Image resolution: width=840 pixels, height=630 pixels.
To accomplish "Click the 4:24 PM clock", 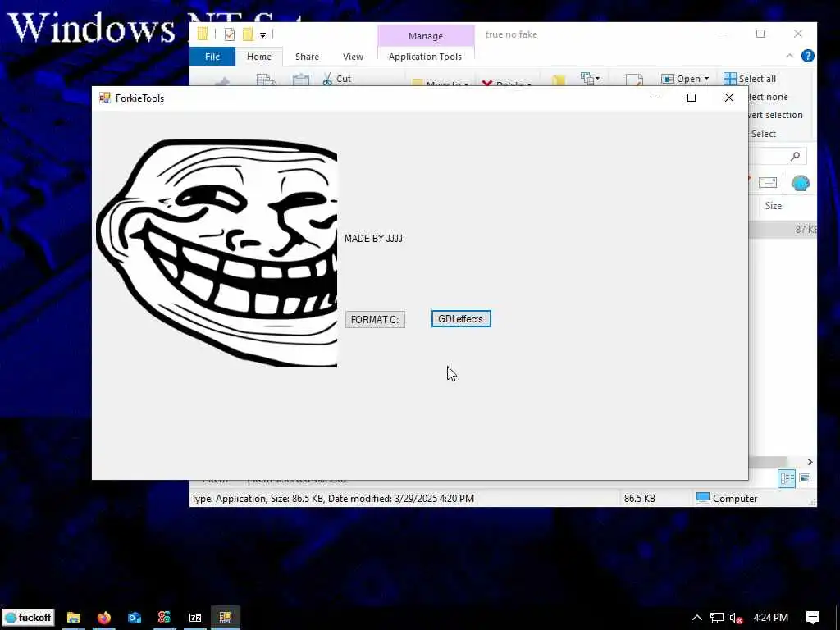I will 770,617.
